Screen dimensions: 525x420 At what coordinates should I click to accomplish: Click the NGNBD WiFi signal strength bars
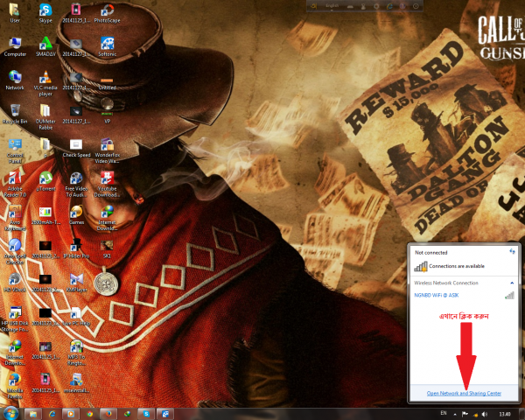[509, 295]
